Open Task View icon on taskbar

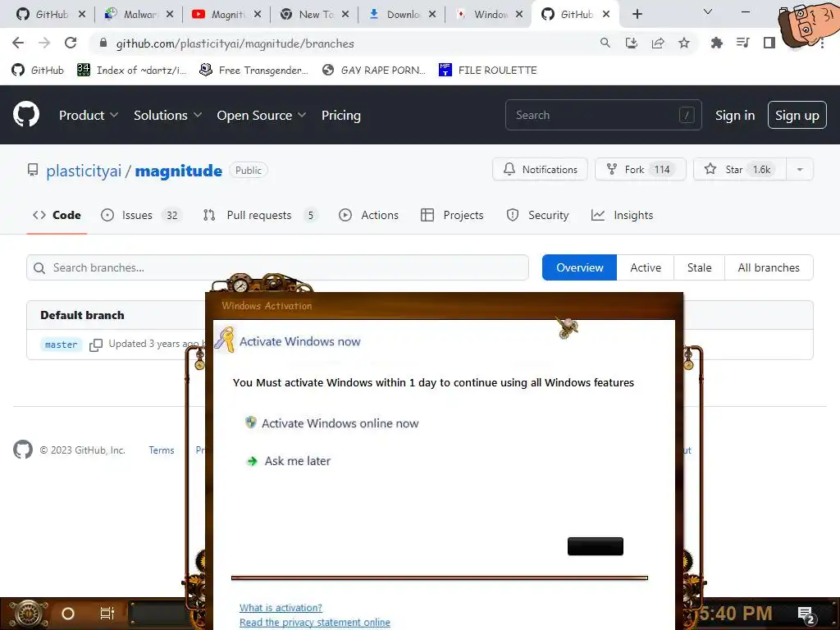(107, 613)
